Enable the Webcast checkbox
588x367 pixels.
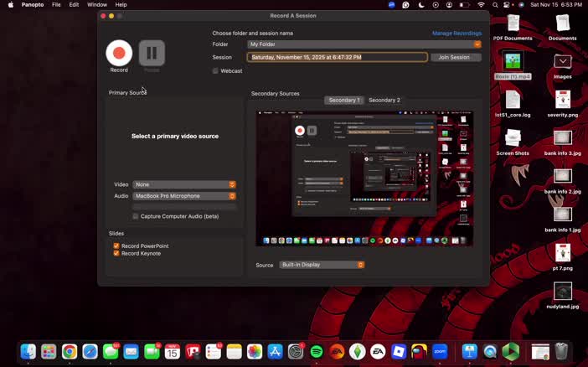(215, 70)
